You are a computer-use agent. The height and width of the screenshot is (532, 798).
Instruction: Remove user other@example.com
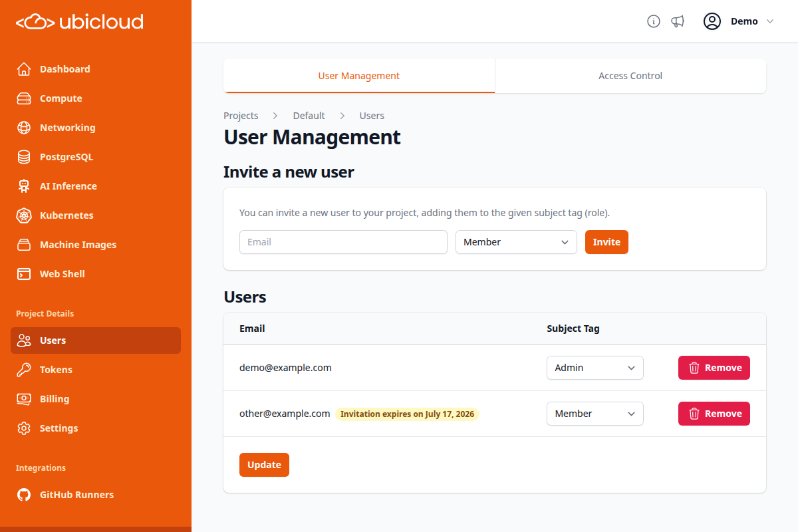(714, 414)
